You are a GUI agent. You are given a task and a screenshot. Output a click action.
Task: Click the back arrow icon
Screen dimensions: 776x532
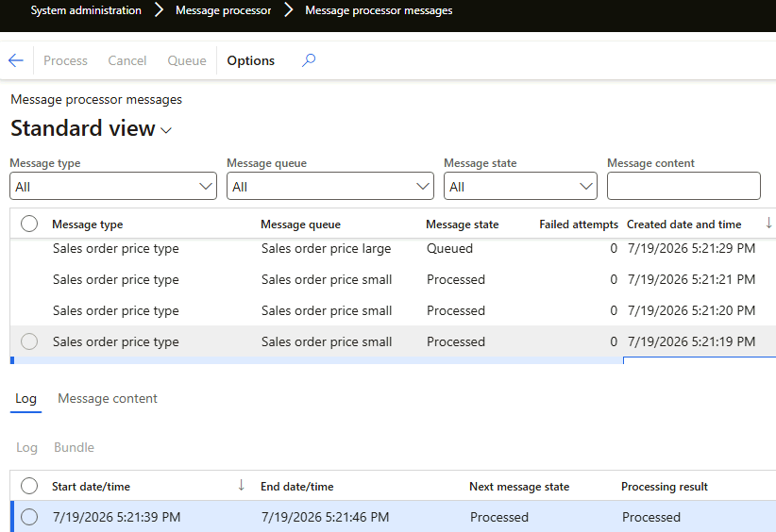point(16,60)
